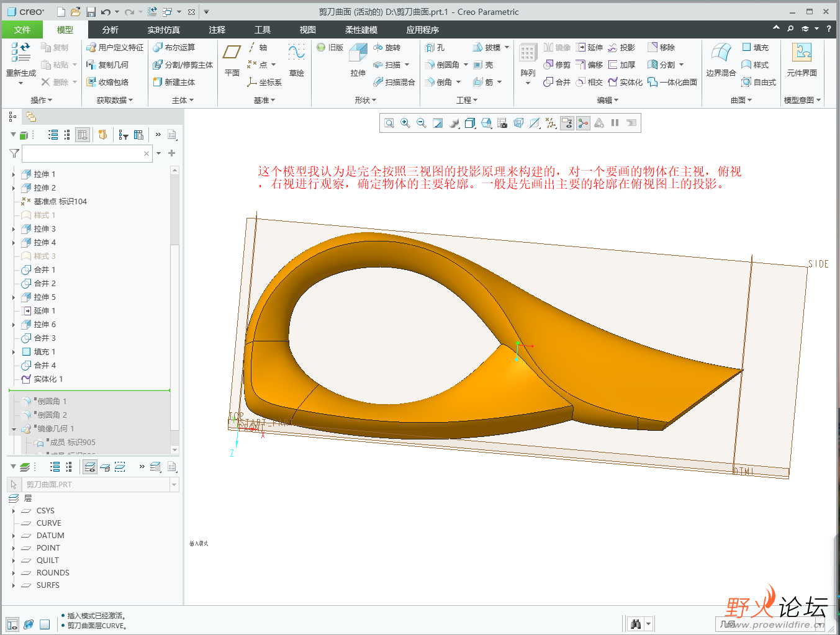This screenshot has height=635, width=840.
Task: Click the 分割/修剪主体 button
Action: [x=183, y=65]
